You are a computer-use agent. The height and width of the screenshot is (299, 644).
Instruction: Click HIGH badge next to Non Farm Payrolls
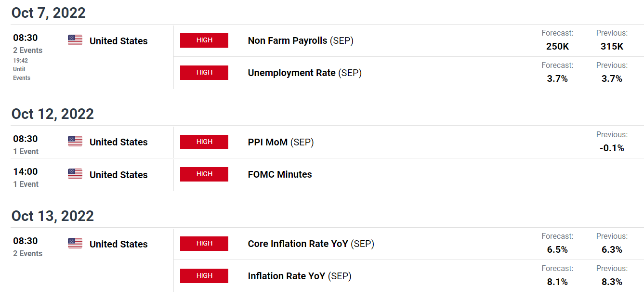[x=204, y=40]
